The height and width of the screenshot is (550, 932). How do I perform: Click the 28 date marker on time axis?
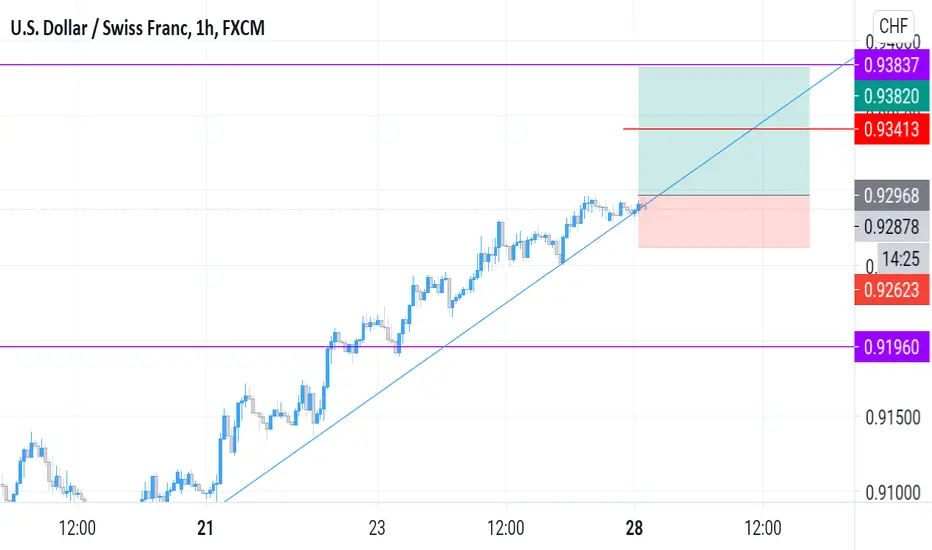(x=634, y=528)
